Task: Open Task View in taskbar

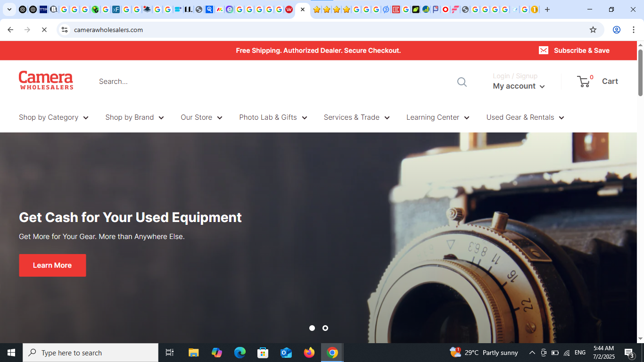Action: (x=170, y=353)
